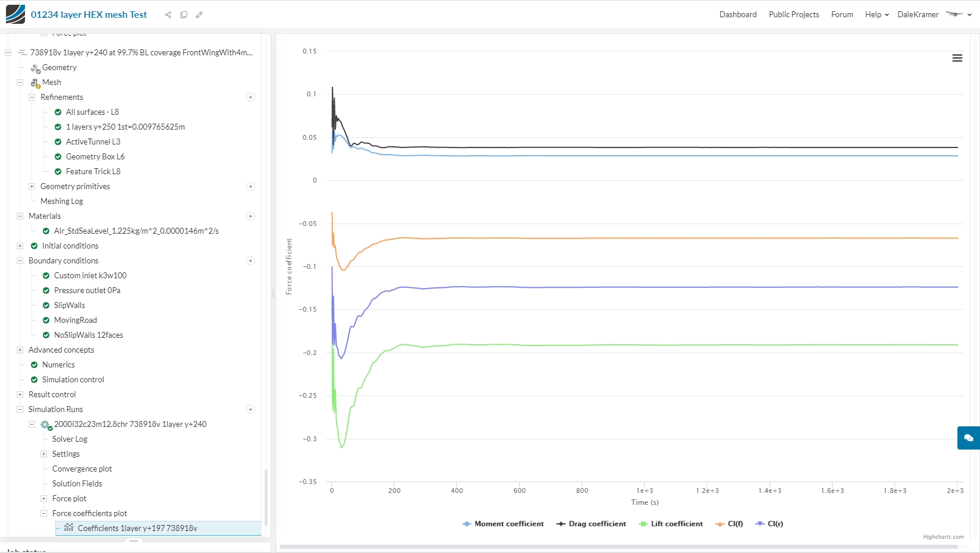
Task: Expand the Advanced concepts node
Action: tap(20, 350)
